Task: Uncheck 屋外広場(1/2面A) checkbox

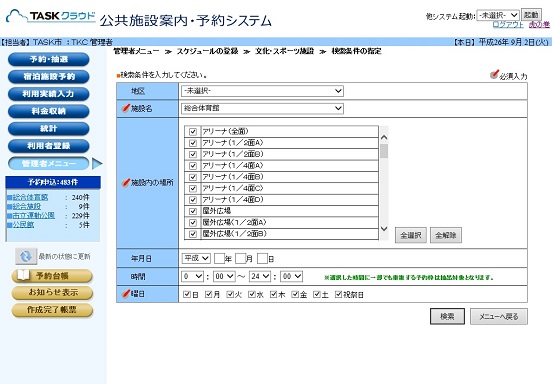Action: point(193,223)
